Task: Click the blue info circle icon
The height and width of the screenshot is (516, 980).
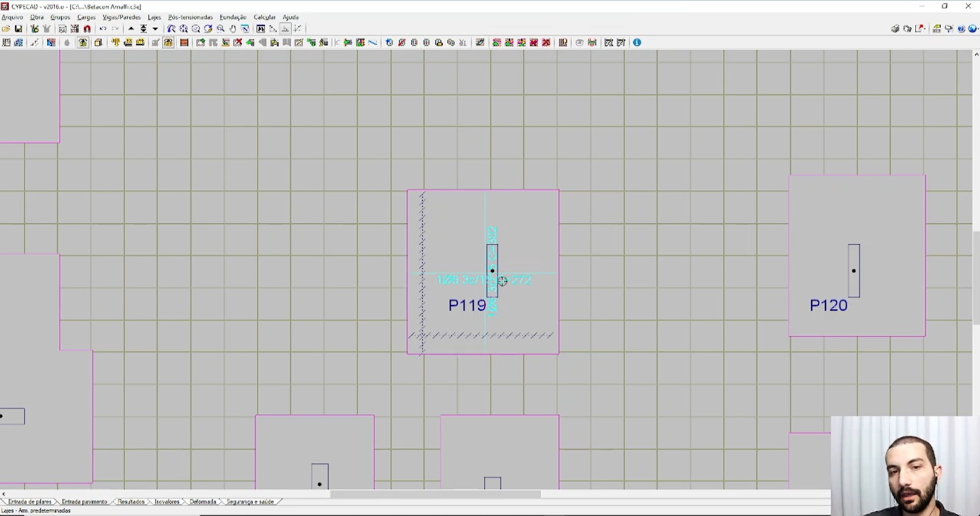Action: pos(637,42)
